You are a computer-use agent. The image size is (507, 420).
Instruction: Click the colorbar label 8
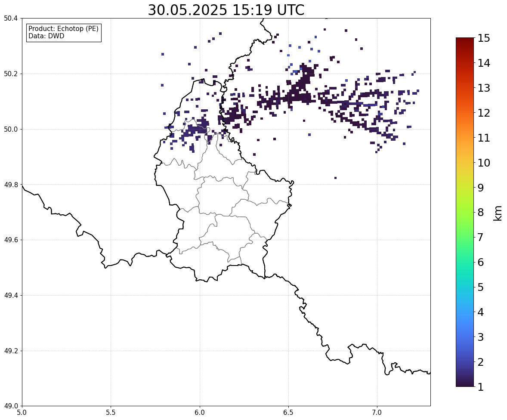point(481,213)
